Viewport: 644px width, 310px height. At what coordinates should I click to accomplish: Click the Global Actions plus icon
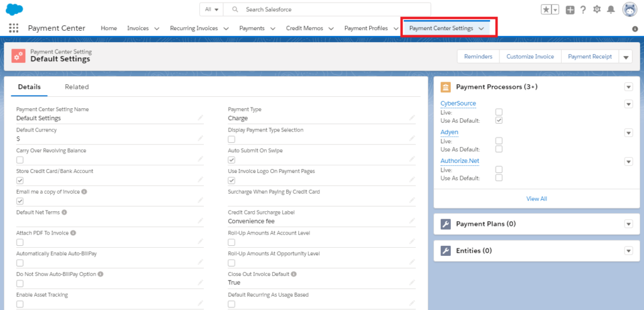click(570, 9)
